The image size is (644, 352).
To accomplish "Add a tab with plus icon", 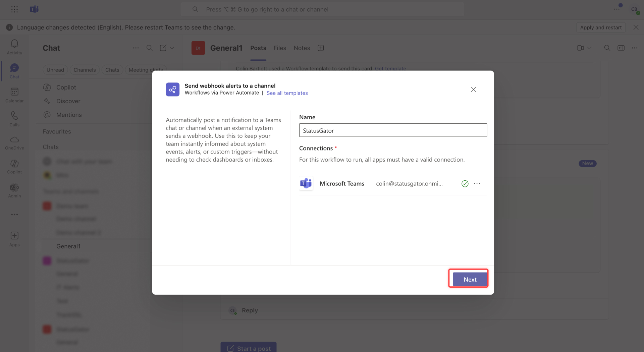I will tap(321, 48).
